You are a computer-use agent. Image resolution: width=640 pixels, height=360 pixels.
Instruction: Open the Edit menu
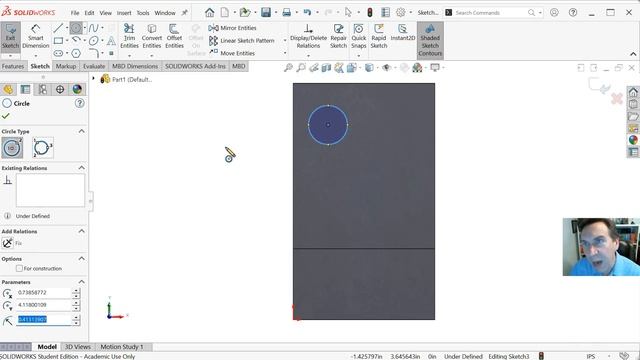tap(89, 13)
